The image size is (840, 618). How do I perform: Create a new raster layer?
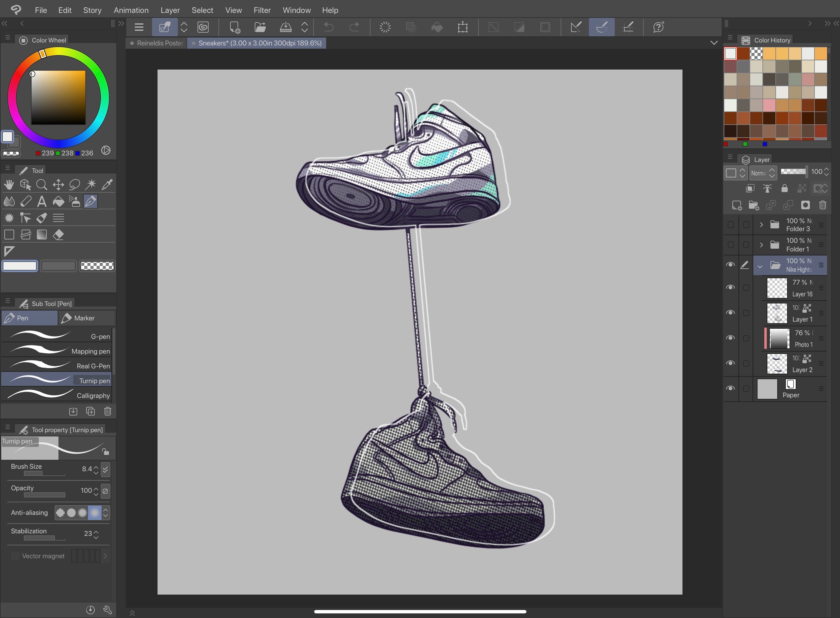(x=736, y=205)
